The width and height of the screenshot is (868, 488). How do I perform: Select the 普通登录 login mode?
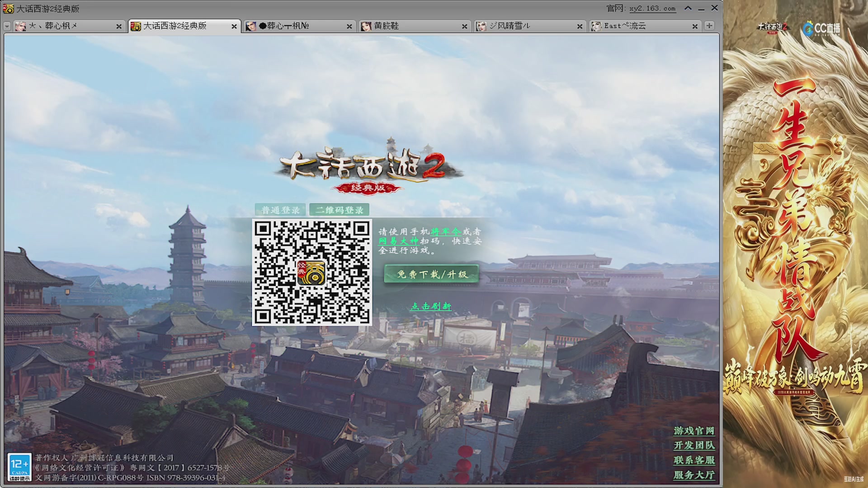[281, 210]
